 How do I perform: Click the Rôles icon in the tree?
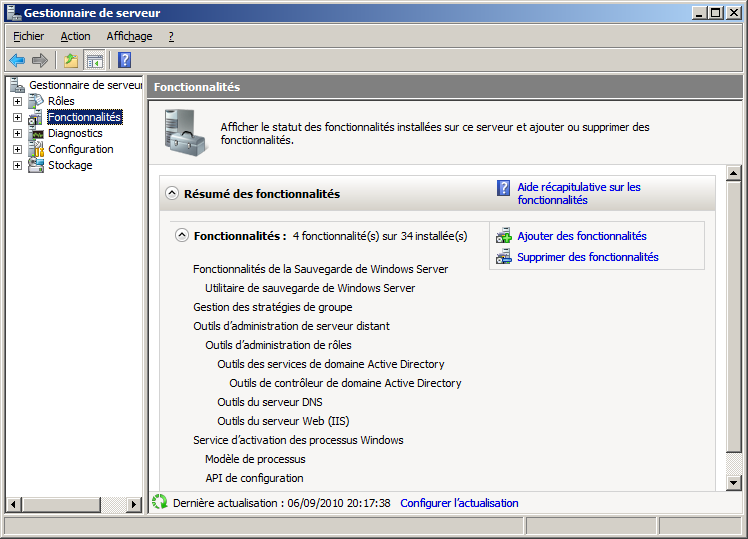[36, 101]
